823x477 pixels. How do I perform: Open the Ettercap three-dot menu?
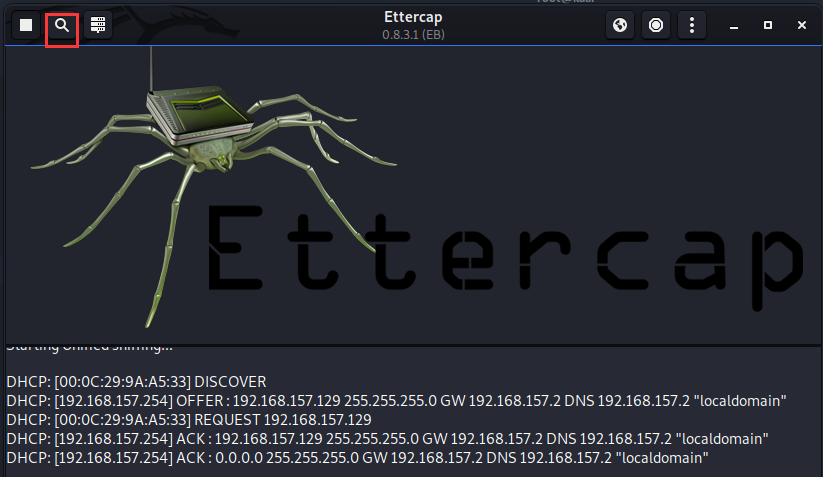692,25
